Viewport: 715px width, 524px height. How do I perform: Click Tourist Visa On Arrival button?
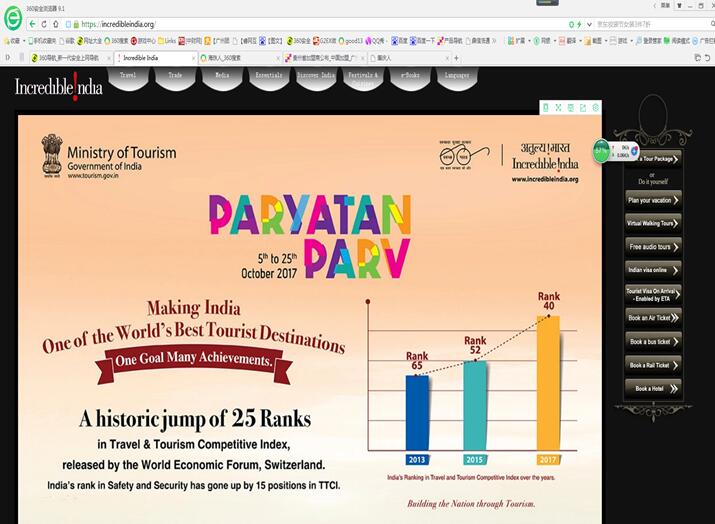click(653, 295)
